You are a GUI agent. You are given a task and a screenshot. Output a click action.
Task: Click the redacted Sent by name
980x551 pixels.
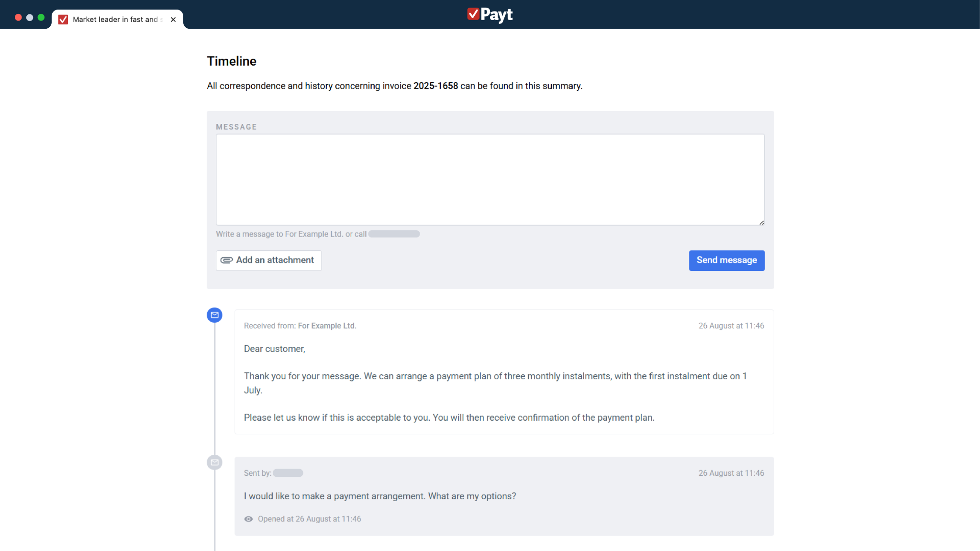288,473
